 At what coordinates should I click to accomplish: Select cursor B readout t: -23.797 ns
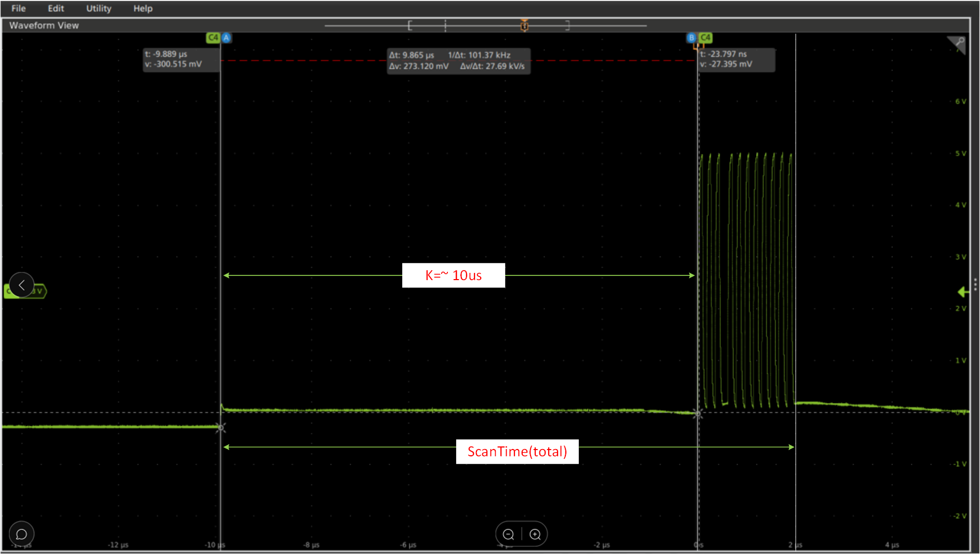[723, 54]
